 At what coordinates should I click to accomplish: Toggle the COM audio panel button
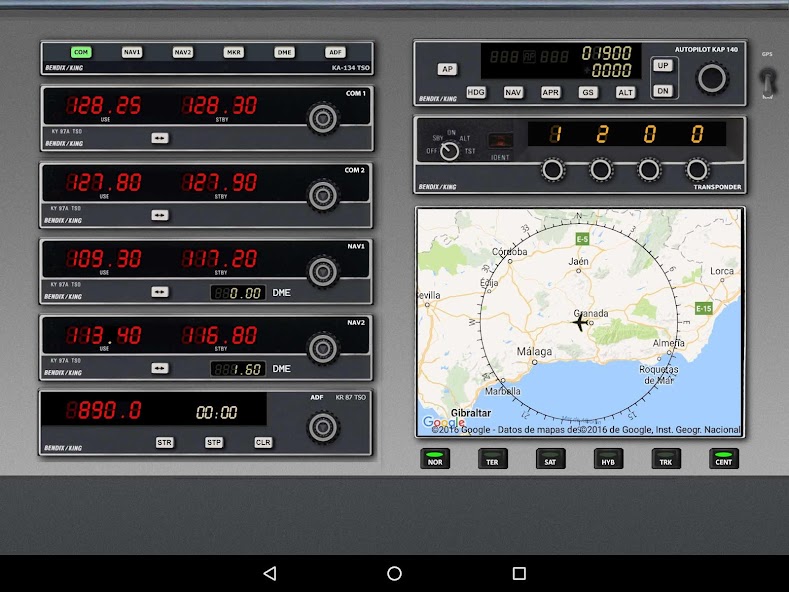tap(81, 52)
